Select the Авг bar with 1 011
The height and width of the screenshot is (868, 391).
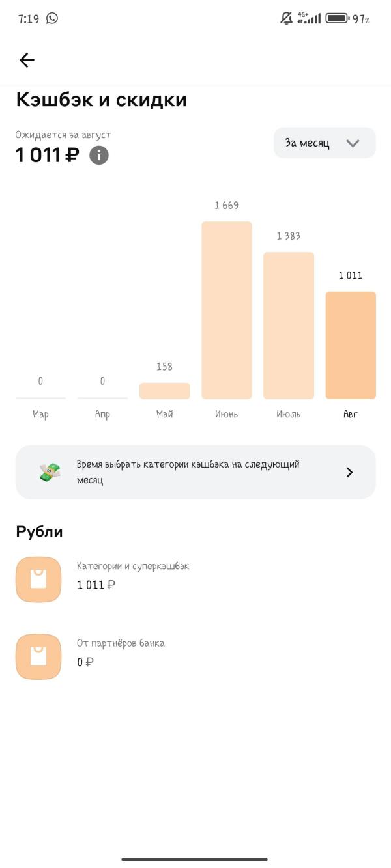pyautogui.click(x=351, y=345)
